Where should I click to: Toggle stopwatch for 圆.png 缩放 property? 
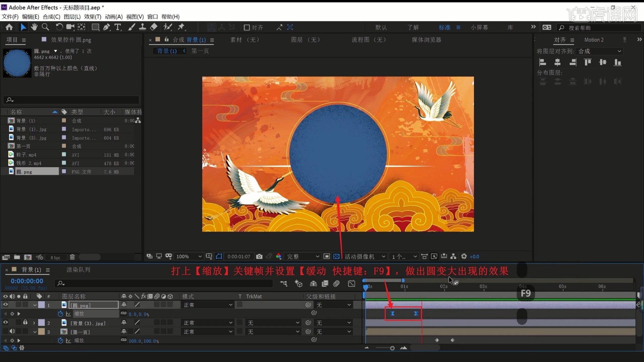click(60, 314)
